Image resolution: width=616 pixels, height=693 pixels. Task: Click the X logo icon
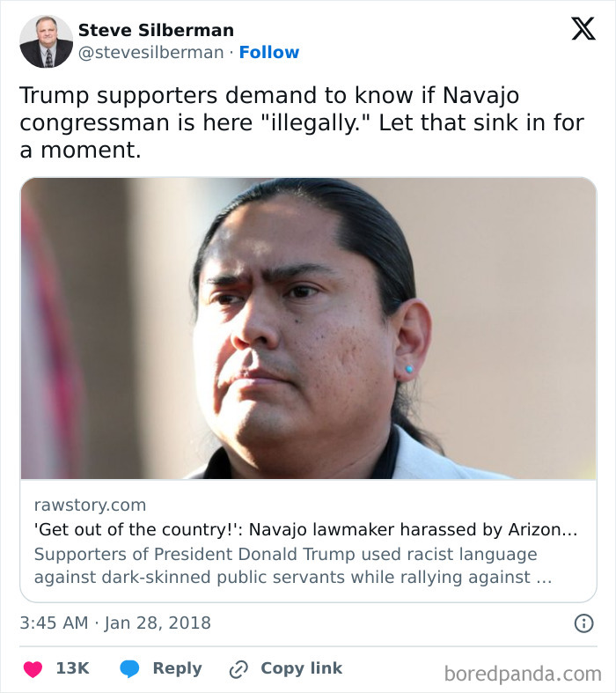[x=583, y=29]
